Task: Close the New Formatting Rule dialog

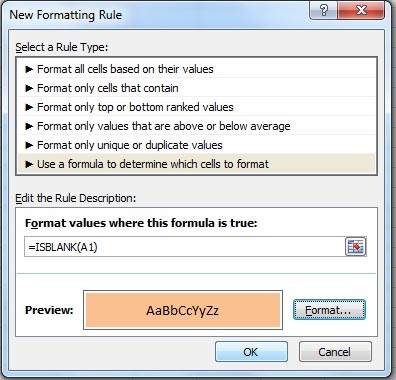Action: pos(361,10)
